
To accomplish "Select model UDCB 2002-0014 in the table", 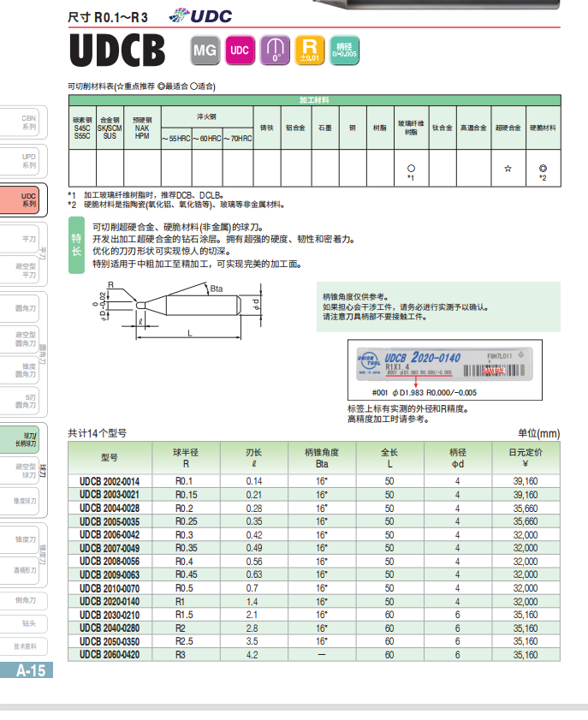I will (110, 481).
